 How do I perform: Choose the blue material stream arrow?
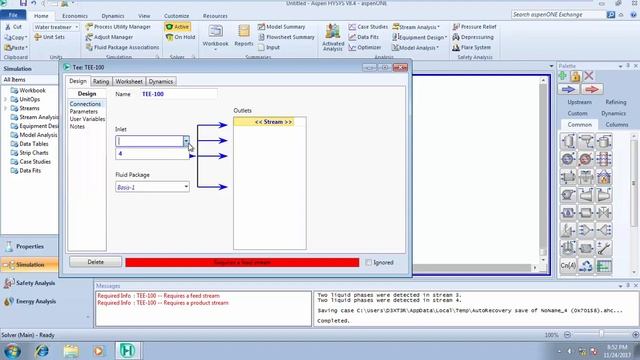568,89
